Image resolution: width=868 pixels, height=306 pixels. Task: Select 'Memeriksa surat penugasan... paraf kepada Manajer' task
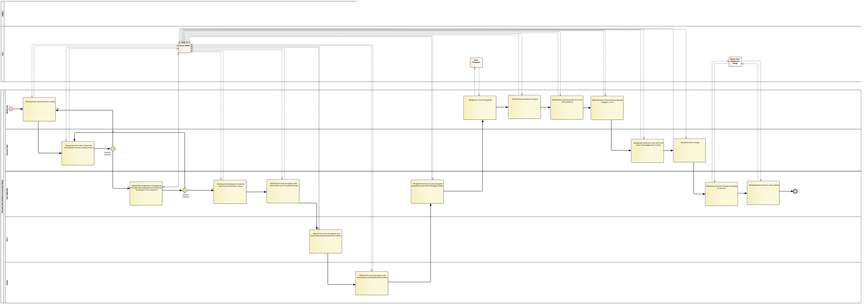(283, 191)
